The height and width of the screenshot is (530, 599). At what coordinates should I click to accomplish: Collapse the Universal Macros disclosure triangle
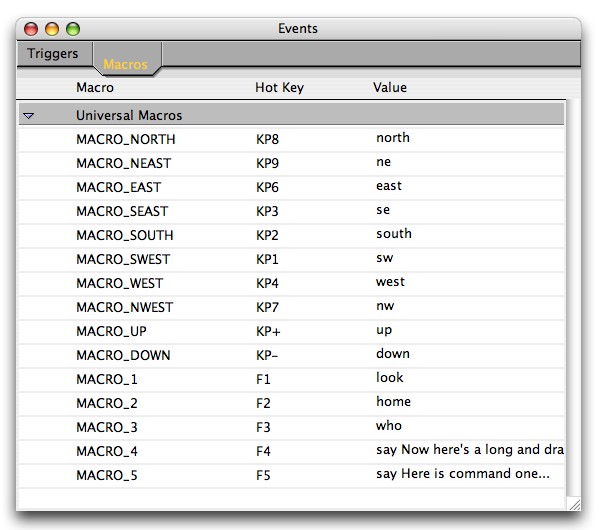tap(29, 115)
